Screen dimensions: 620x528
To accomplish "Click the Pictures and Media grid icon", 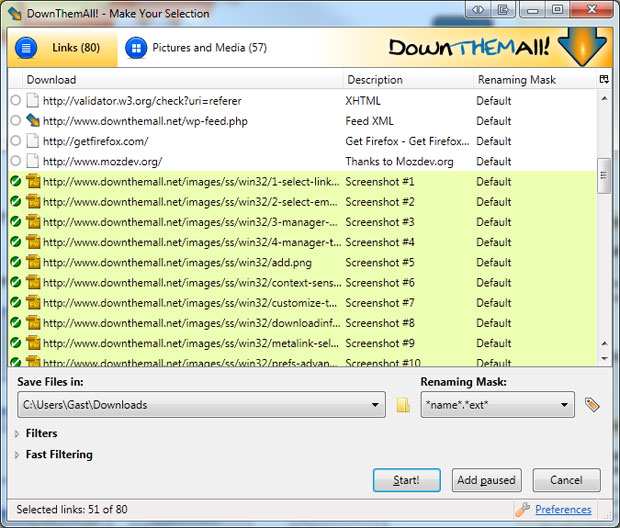I will click(x=136, y=48).
